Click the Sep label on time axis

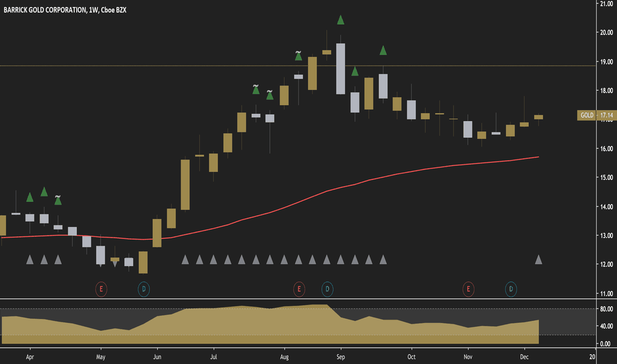[341, 357]
